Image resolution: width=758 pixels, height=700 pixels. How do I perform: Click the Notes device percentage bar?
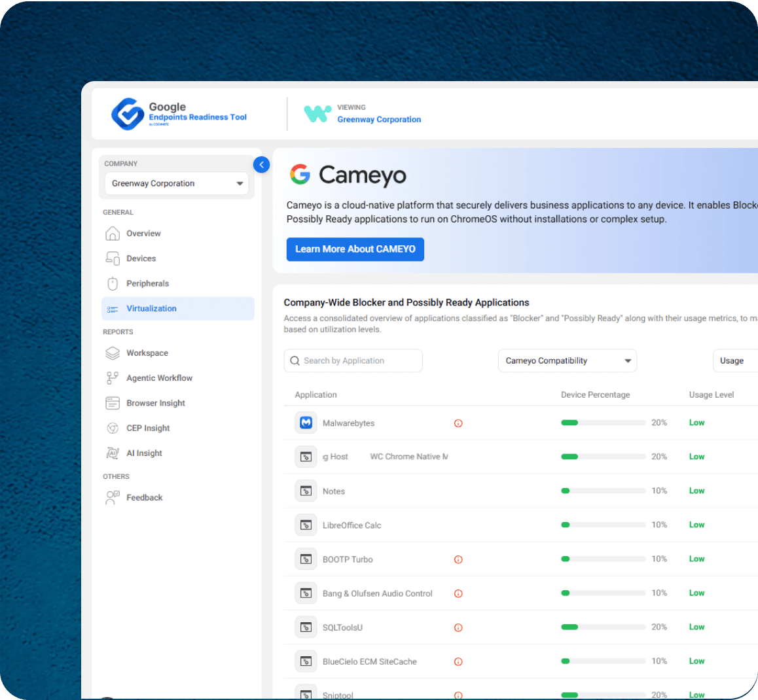coord(604,491)
